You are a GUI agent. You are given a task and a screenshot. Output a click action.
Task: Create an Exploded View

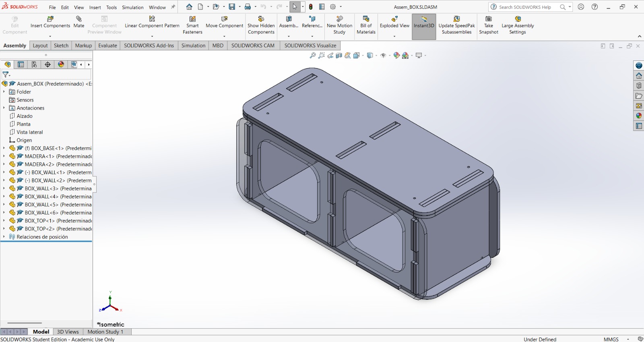[394, 23]
